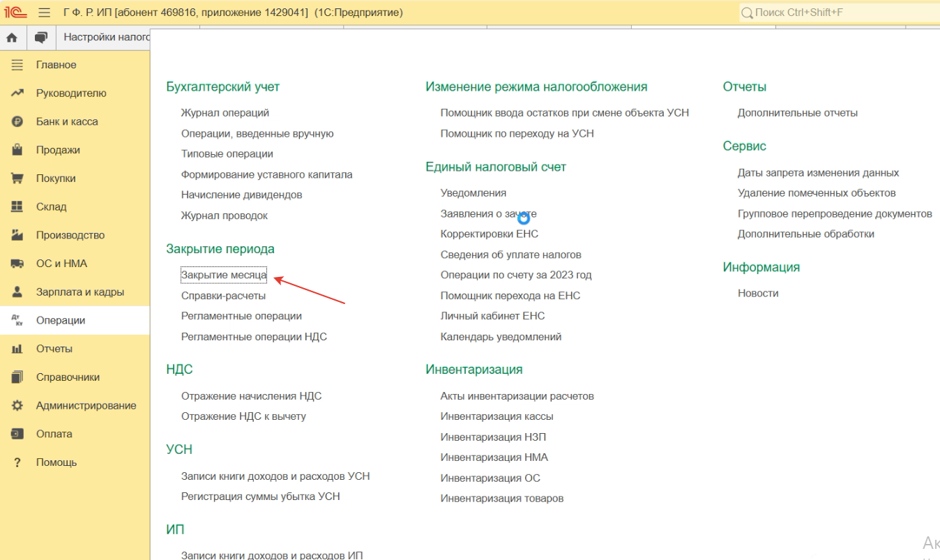The height and width of the screenshot is (560, 940).
Task: Open Банк и касса section
Action: click(67, 121)
